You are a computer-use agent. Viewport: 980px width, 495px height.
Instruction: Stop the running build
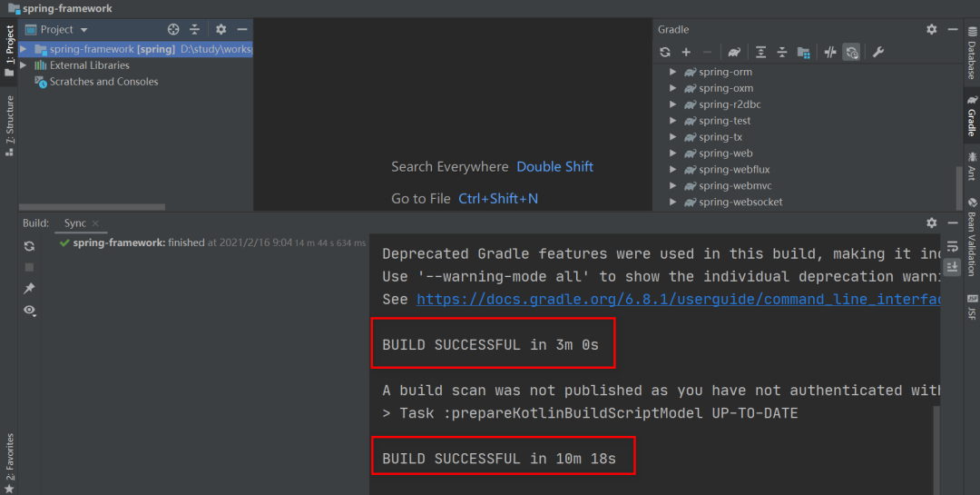click(x=29, y=267)
